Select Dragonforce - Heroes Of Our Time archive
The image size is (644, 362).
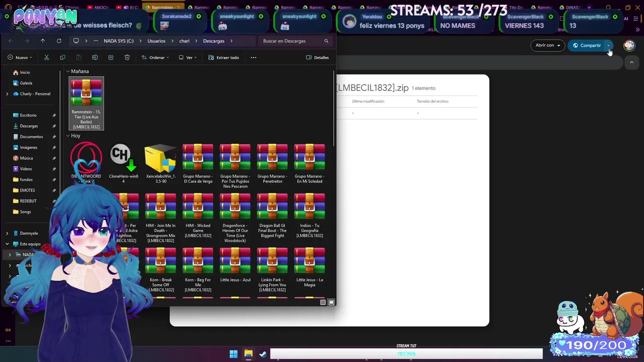tap(235, 218)
